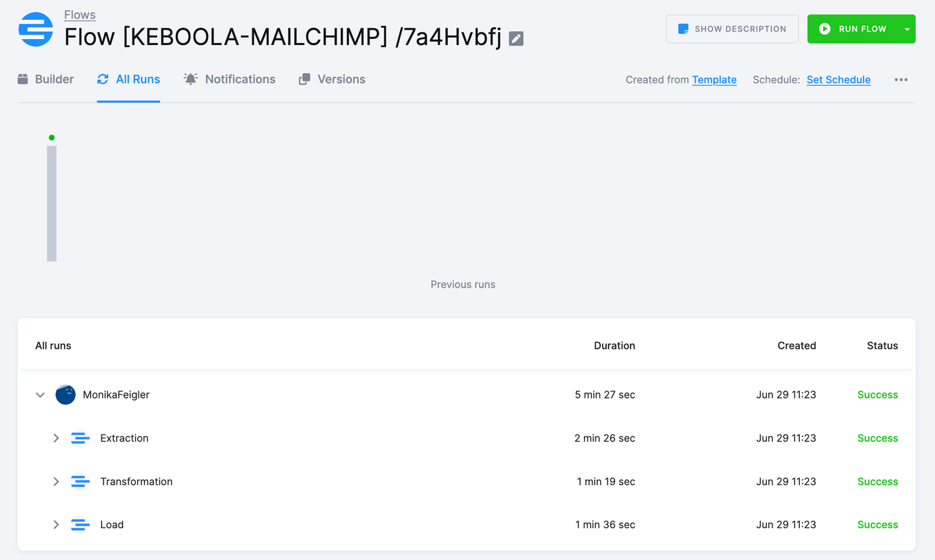
Task: Select the Builder calendar icon
Action: 23,79
